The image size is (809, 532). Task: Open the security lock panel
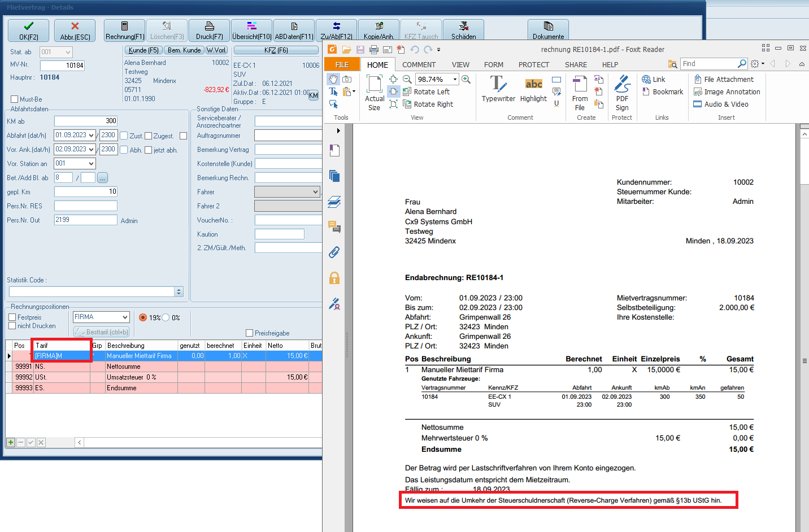[334, 278]
